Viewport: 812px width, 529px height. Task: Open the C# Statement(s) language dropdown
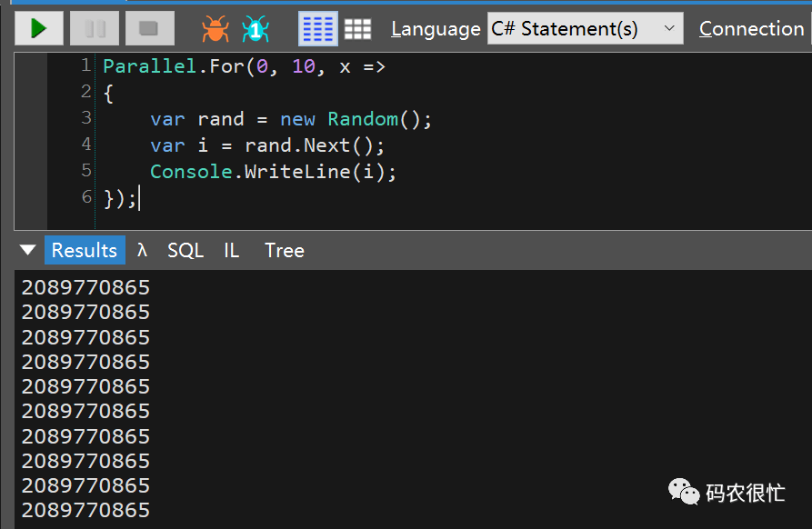(582, 28)
